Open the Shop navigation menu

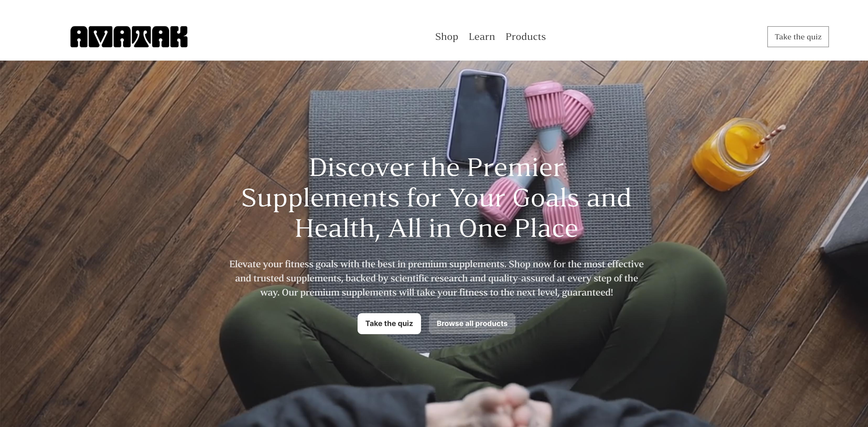446,37
